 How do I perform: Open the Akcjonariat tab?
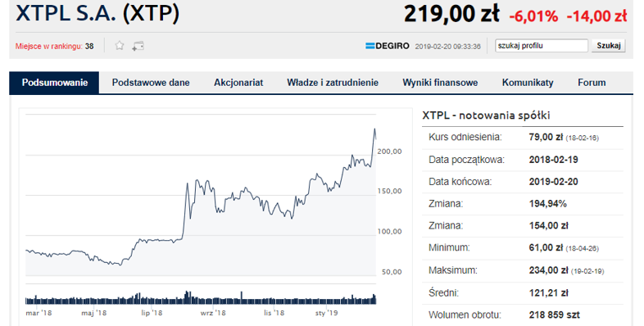click(x=238, y=83)
